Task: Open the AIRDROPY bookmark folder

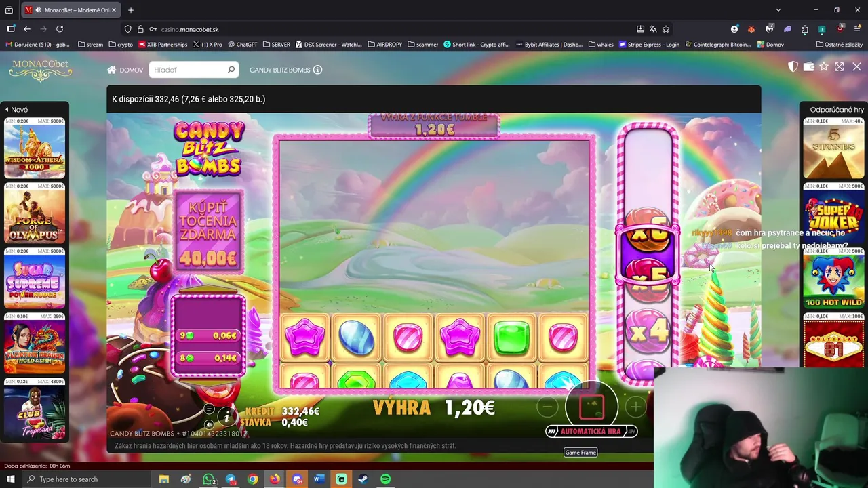Action: pos(384,45)
